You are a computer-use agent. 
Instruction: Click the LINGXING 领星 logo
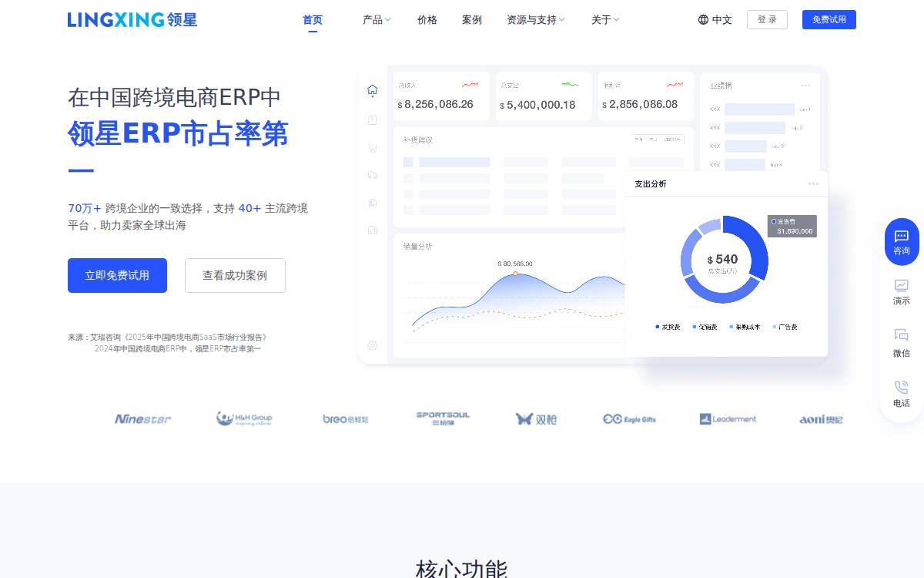[132, 20]
